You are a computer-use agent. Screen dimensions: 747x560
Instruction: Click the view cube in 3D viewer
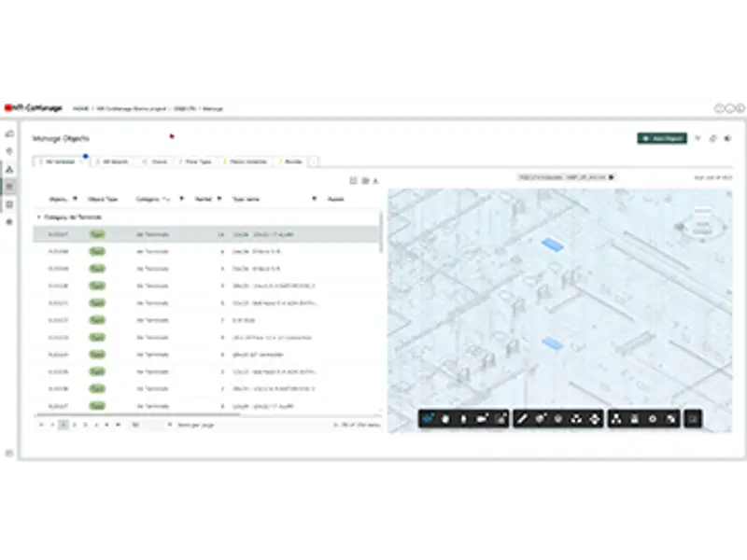[x=702, y=223]
